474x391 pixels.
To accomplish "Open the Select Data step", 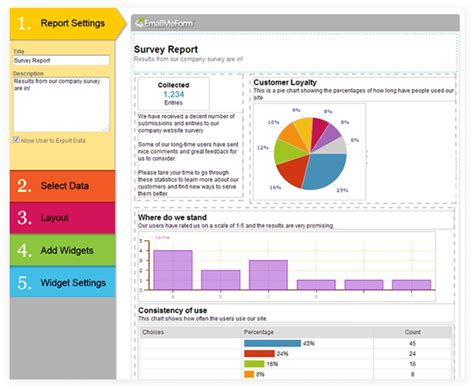I will 62,186.
